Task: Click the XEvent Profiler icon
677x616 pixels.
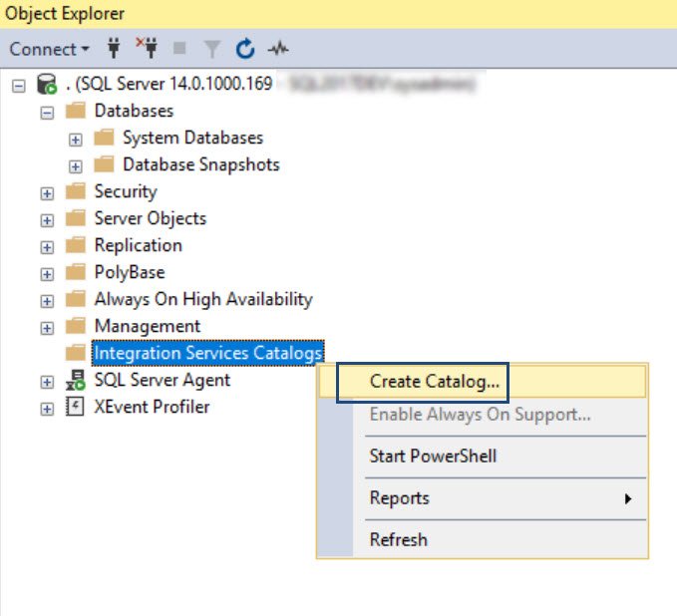Action: point(75,407)
